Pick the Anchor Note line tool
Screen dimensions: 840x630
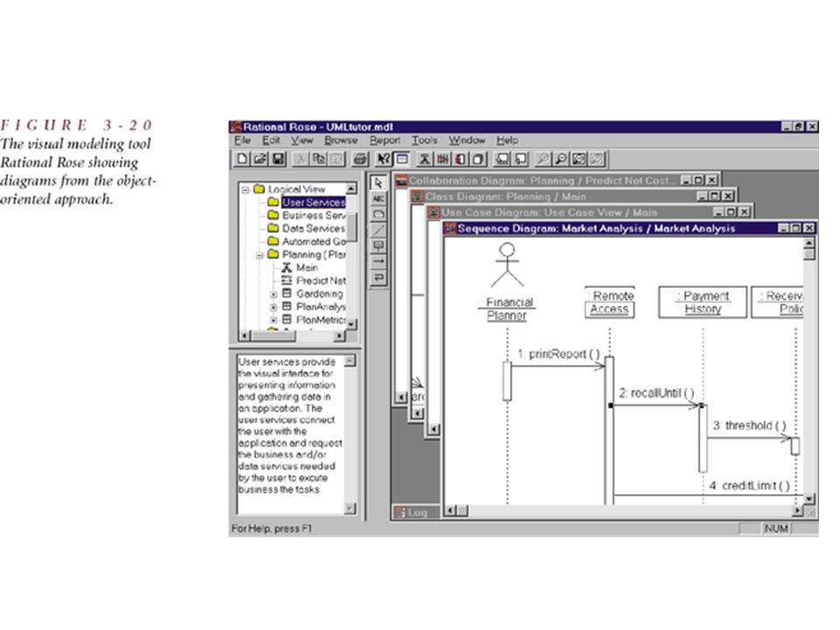(378, 230)
